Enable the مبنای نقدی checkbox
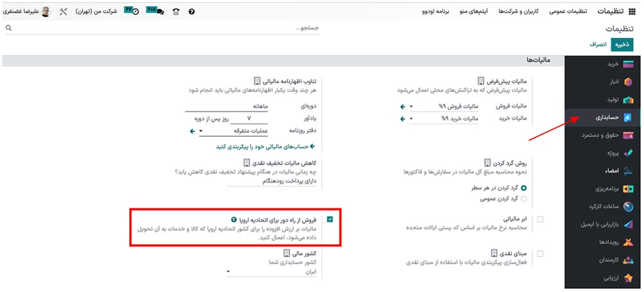Screen dimensions: 644x292 coord(540,254)
